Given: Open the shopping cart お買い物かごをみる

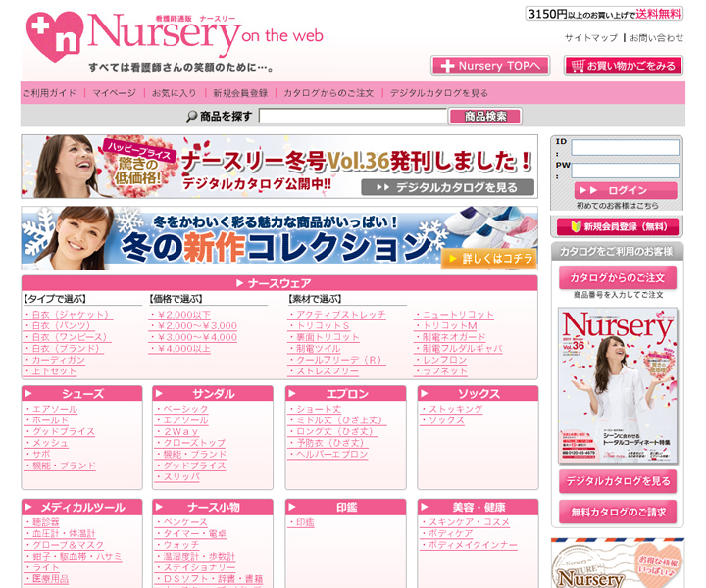Looking at the screenshot, I should (624, 66).
